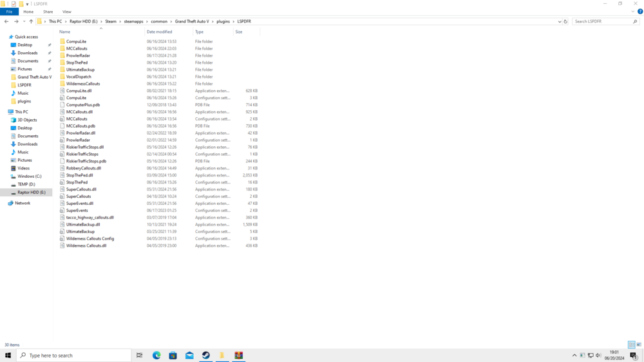Select the ProwlerRadar folder
Screen dimensions: 644x362
pyautogui.click(x=78, y=55)
